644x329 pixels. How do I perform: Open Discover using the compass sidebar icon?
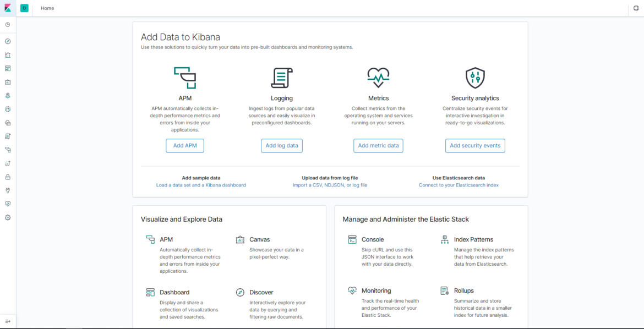(x=8, y=41)
